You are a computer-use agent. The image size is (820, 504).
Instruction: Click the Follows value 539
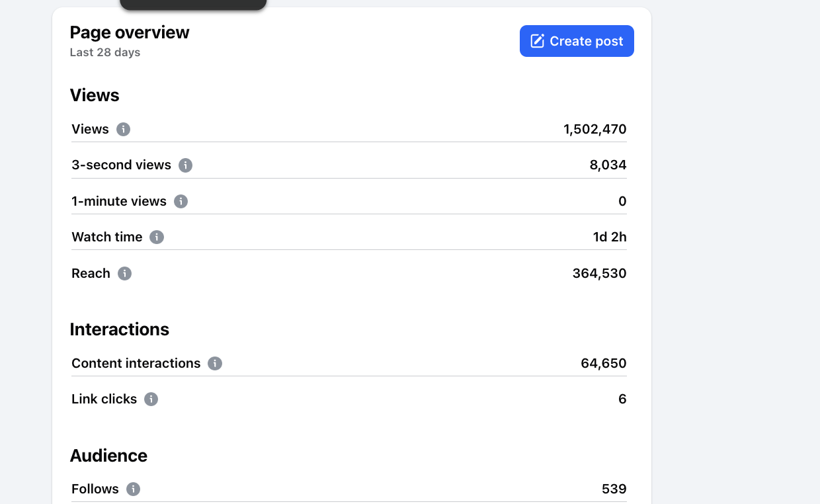[x=614, y=489]
